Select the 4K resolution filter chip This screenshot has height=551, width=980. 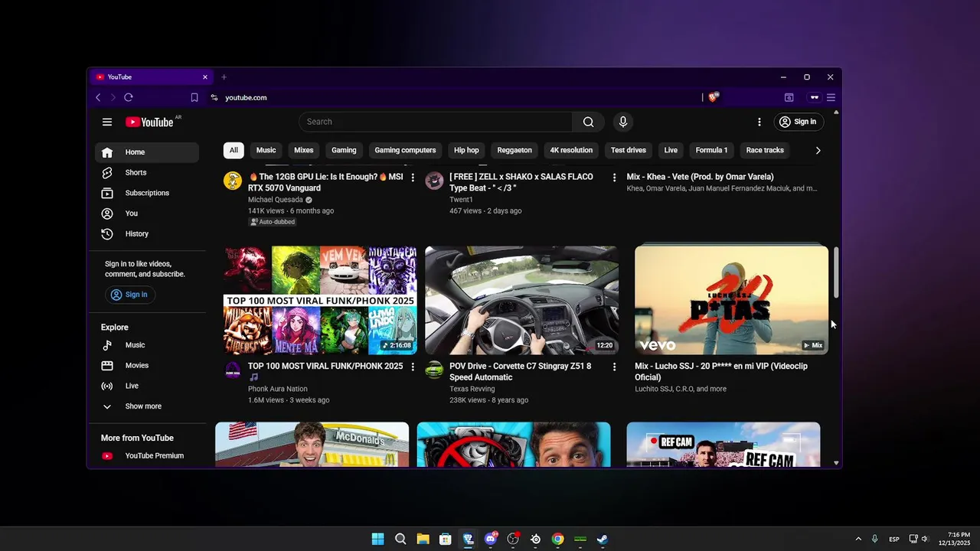coord(571,151)
